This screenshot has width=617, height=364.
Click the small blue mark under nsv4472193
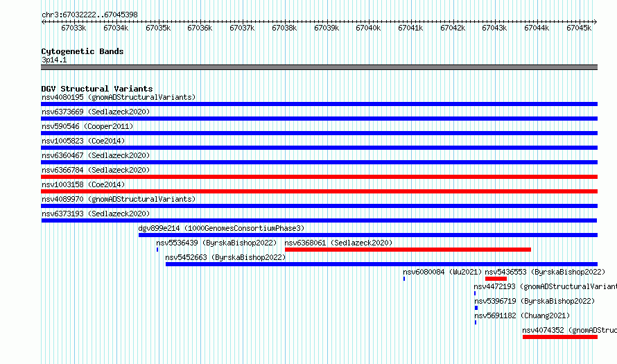click(x=475, y=293)
